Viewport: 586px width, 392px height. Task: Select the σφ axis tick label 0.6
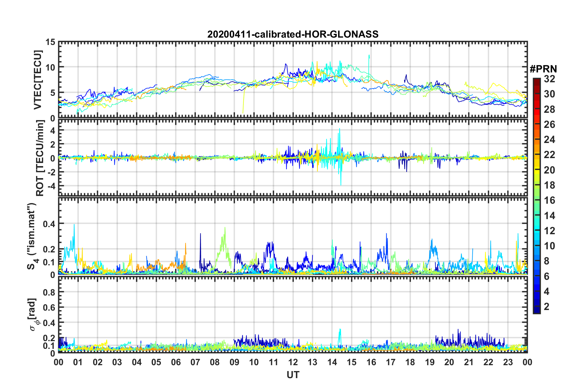pyautogui.click(x=49, y=307)
